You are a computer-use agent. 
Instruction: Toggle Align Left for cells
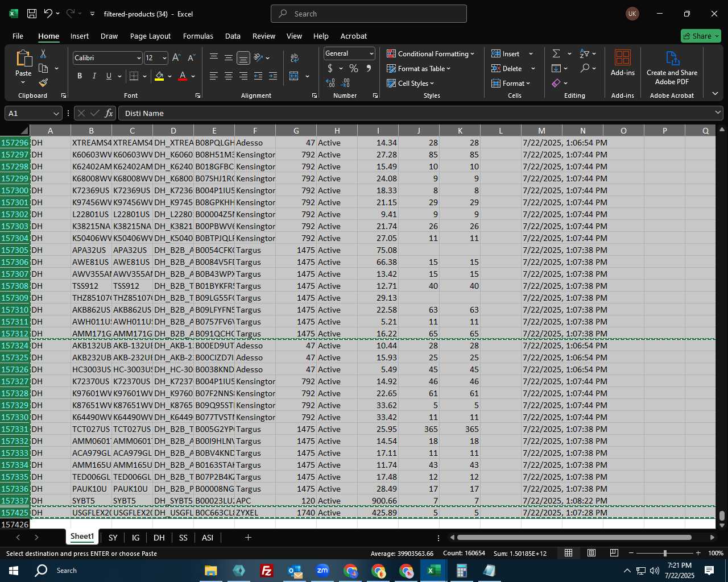tap(214, 76)
